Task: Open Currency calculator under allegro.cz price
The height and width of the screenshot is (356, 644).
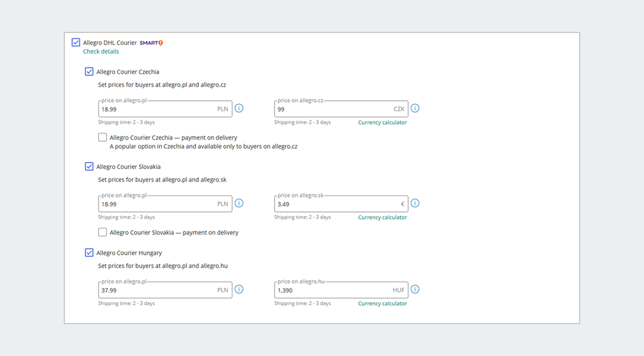Action: [383, 122]
